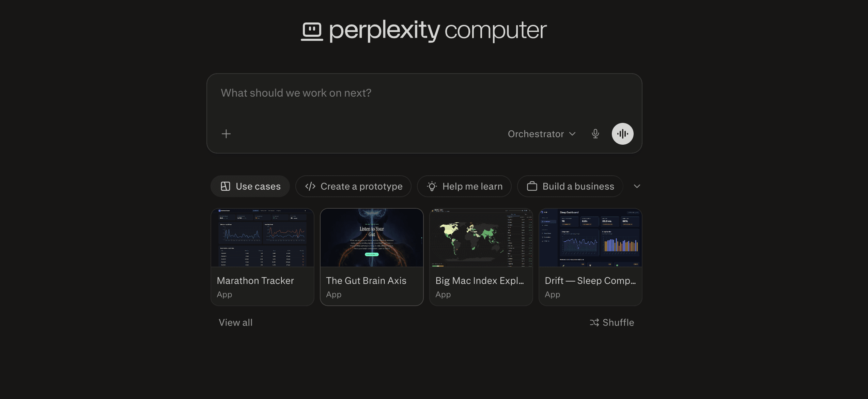Click the Perplexity computer logo icon
The width and height of the screenshot is (868, 399).
(x=312, y=32)
